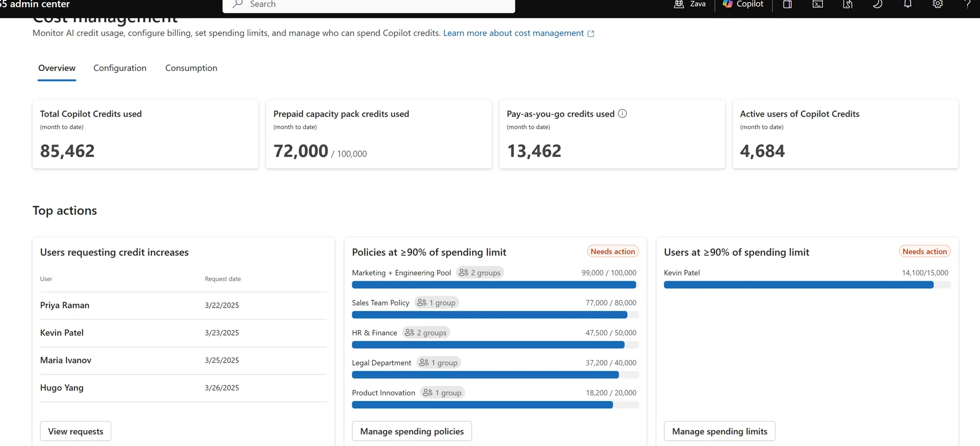Click the Legal Department policy name
This screenshot has width=980, height=446.
pos(381,363)
